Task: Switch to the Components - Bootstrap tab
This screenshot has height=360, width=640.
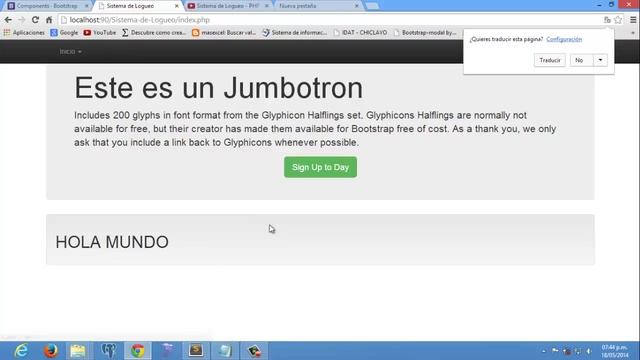Action: pyautogui.click(x=46, y=6)
